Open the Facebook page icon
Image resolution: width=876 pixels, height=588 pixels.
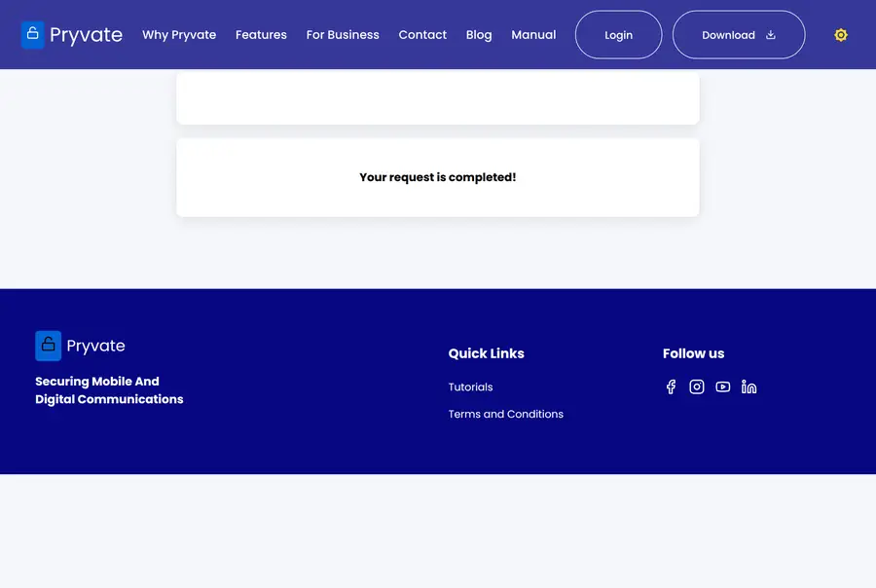click(671, 386)
